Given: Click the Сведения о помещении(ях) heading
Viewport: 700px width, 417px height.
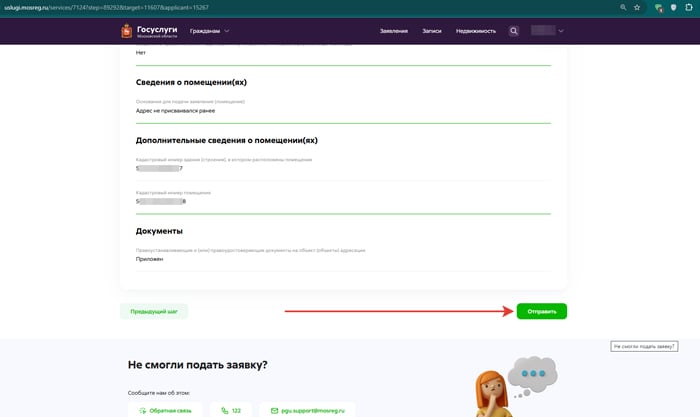Looking at the screenshot, I should [x=191, y=82].
